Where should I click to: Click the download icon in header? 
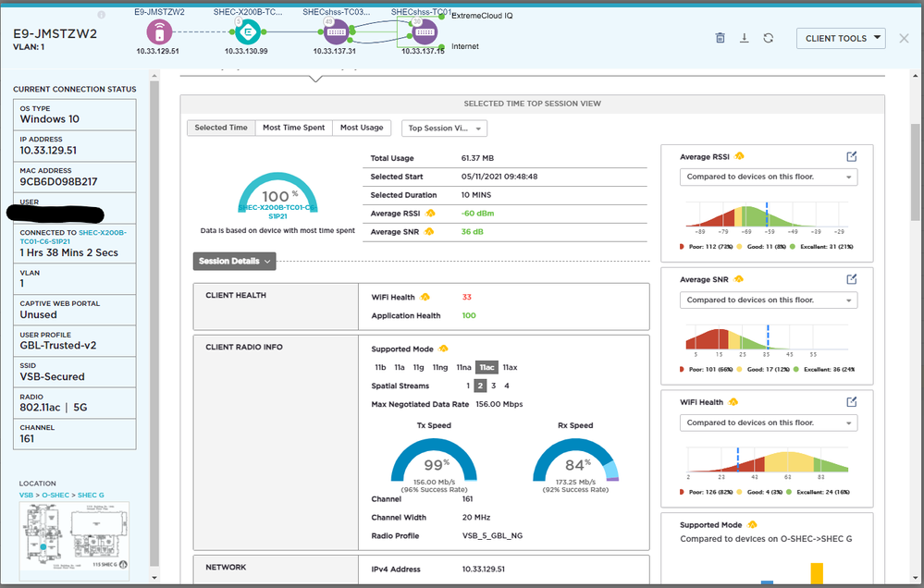tap(745, 38)
